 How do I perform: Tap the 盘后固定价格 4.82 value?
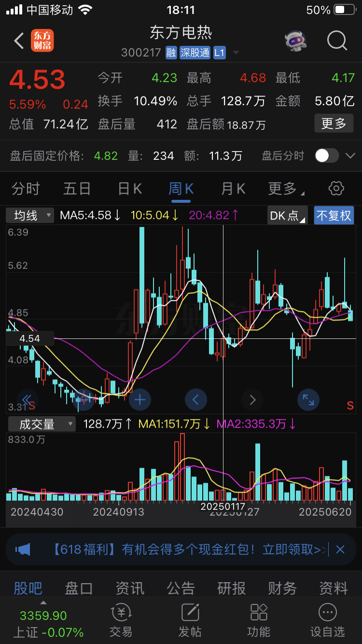point(106,156)
